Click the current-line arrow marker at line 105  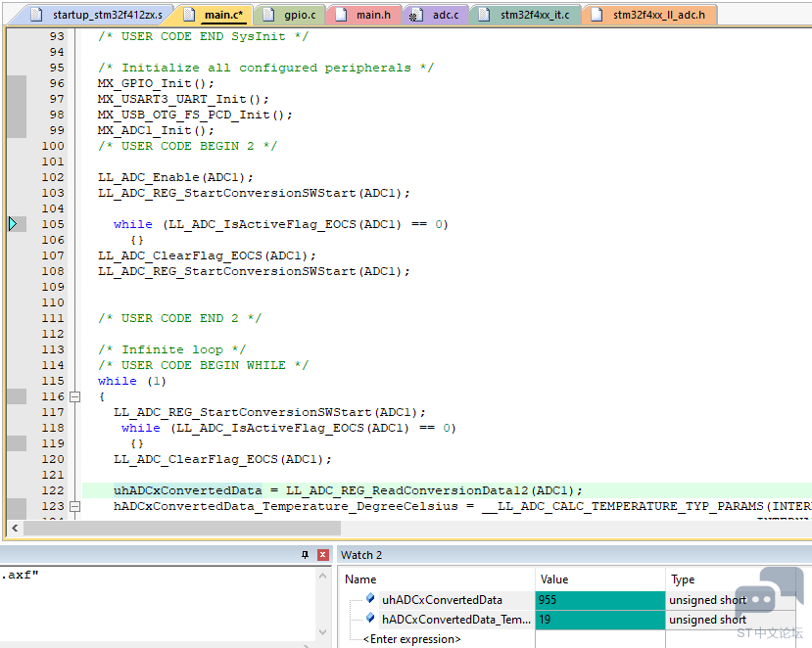click(13, 224)
